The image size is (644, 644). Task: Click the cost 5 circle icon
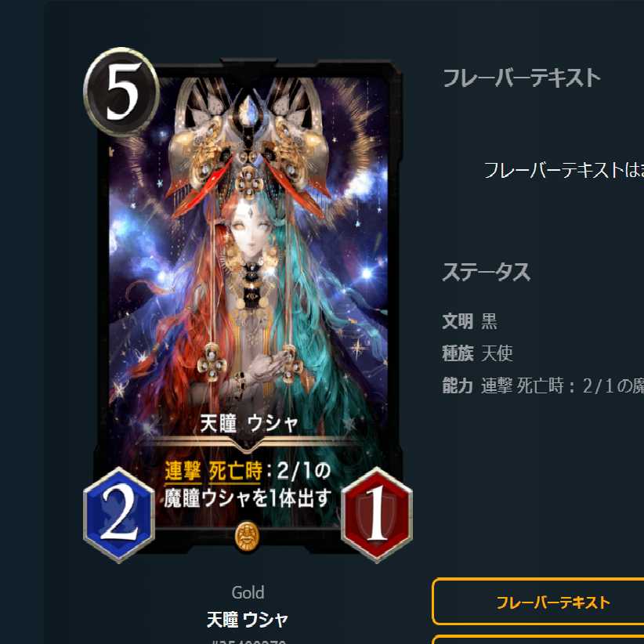(x=121, y=91)
